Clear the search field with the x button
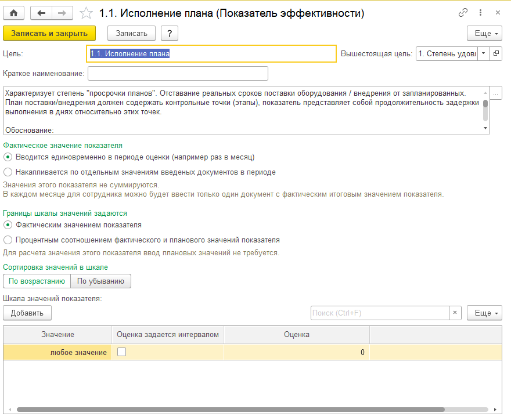 [x=455, y=313]
